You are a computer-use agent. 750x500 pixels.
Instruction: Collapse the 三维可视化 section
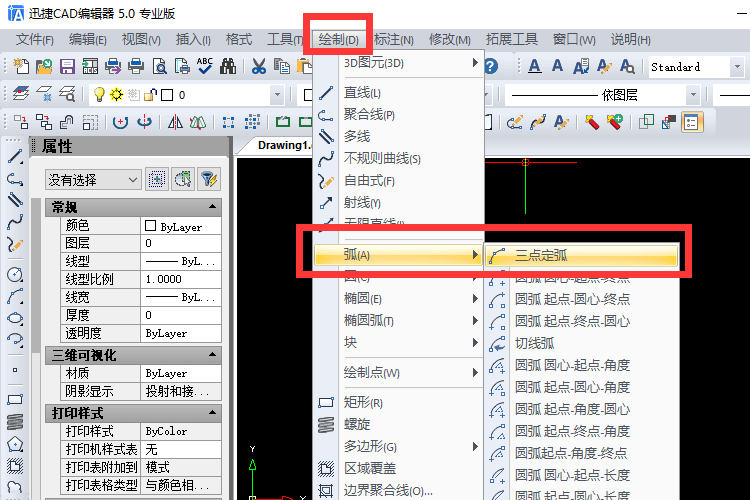pyautogui.click(x=212, y=355)
